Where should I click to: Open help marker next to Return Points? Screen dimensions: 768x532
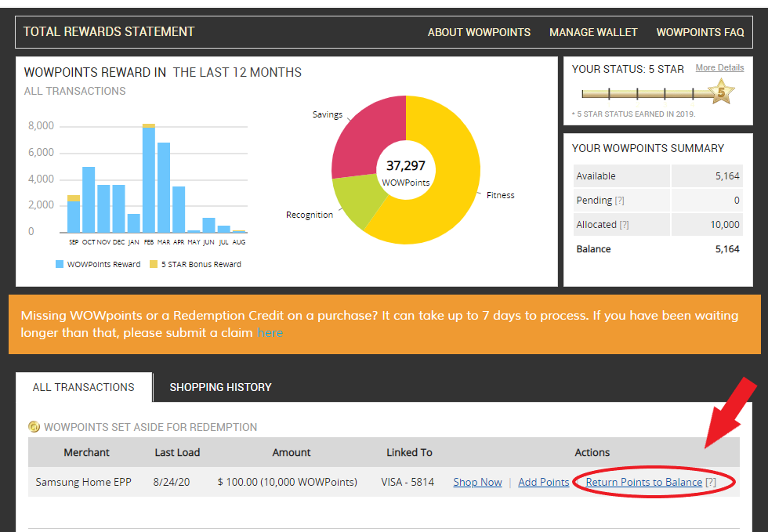[711, 482]
